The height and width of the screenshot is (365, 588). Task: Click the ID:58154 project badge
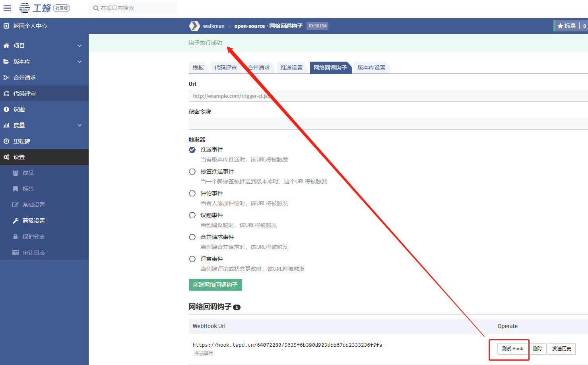(x=318, y=26)
